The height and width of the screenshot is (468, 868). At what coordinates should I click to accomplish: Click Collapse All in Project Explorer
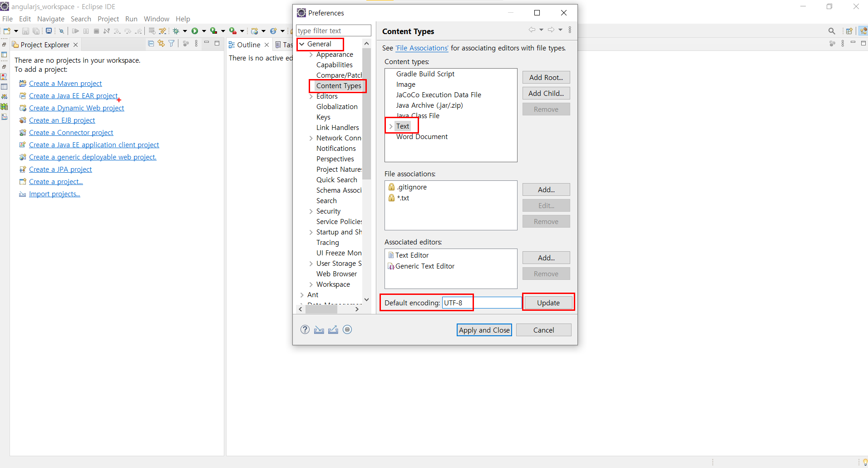click(151, 44)
